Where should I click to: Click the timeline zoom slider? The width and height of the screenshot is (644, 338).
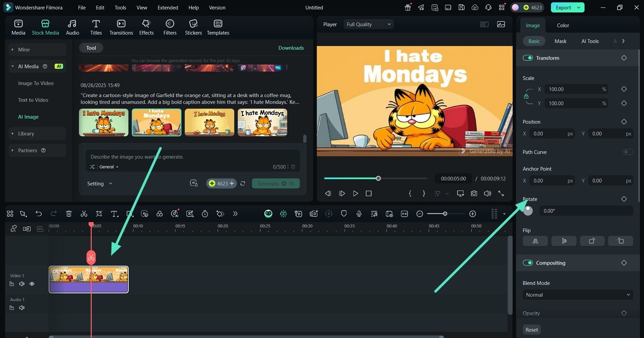click(x=445, y=214)
